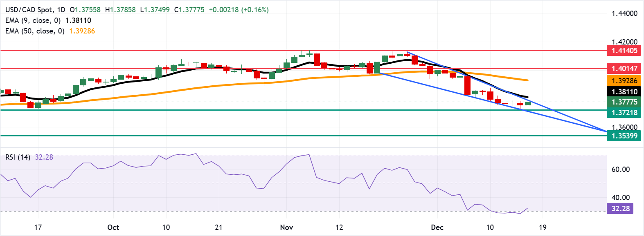Screen dimensions: 644x236
Task: Click the black 1.38110 EMA price tag
Action: [624, 92]
